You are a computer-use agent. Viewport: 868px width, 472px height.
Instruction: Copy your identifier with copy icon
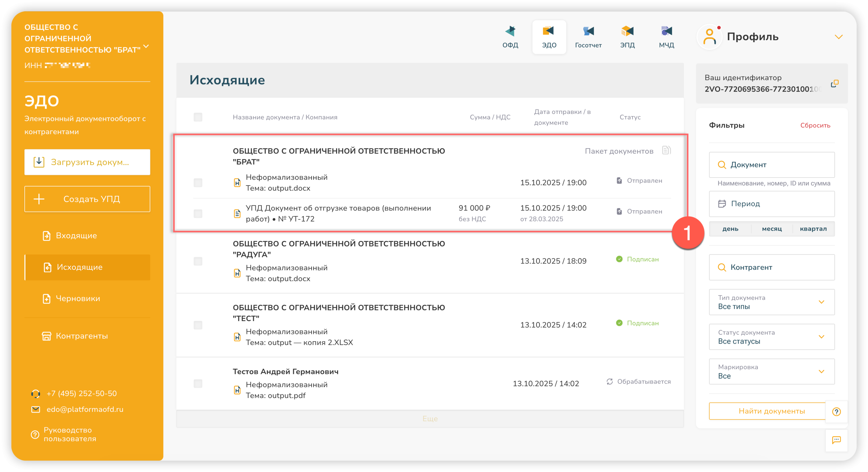tap(834, 84)
